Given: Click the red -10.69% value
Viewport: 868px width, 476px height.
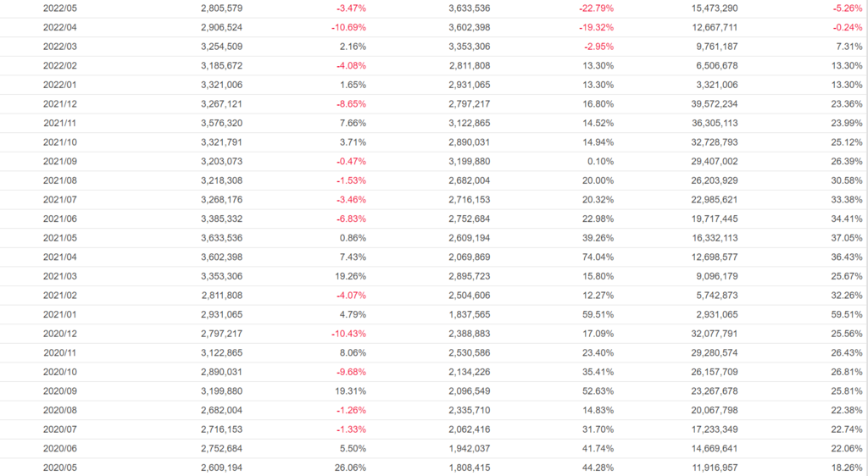Looking at the screenshot, I should 347,27.
